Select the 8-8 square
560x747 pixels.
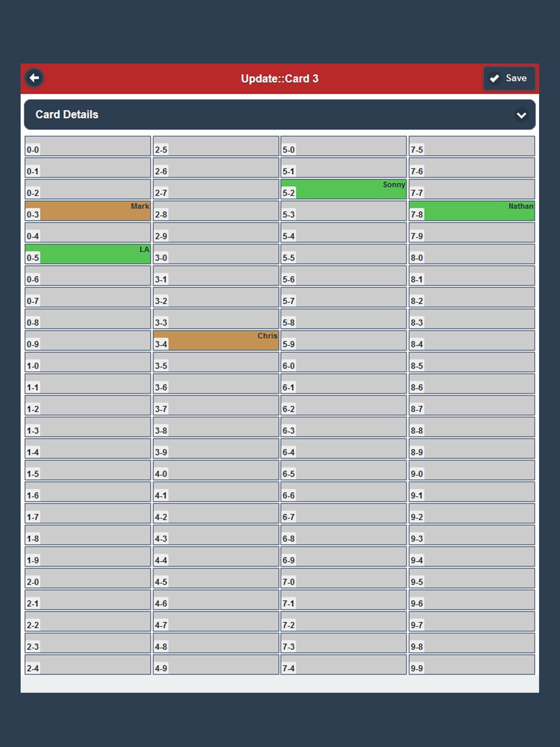472,427
